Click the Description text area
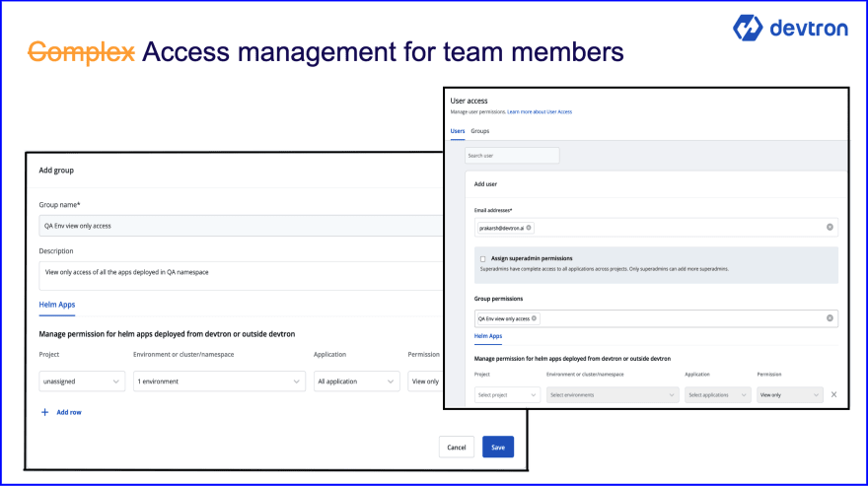868x486 pixels. click(x=241, y=276)
